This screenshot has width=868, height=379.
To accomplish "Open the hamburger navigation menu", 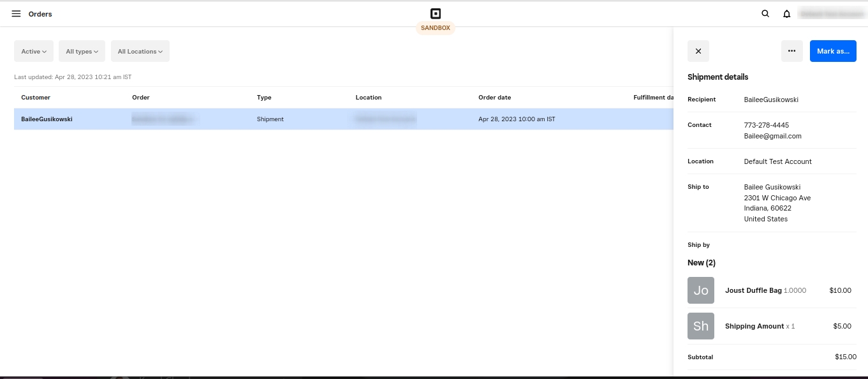I will [16, 13].
